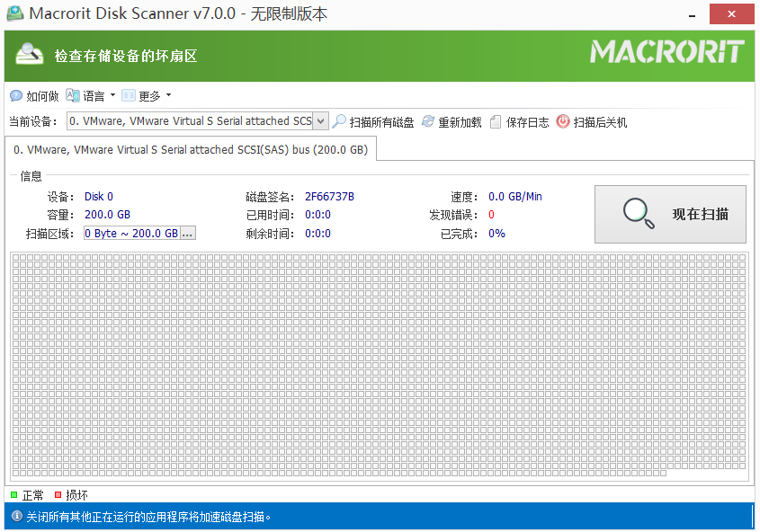Open the 更多 menu
The width and height of the screenshot is (760, 532).
pos(149,96)
